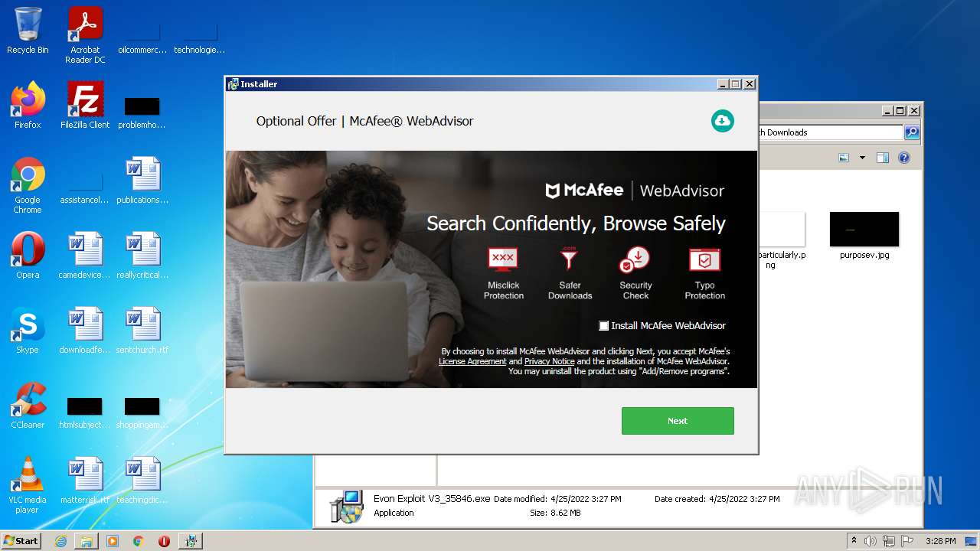
Task: Open the McAfee Privacy Notice link
Action: [549, 361]
